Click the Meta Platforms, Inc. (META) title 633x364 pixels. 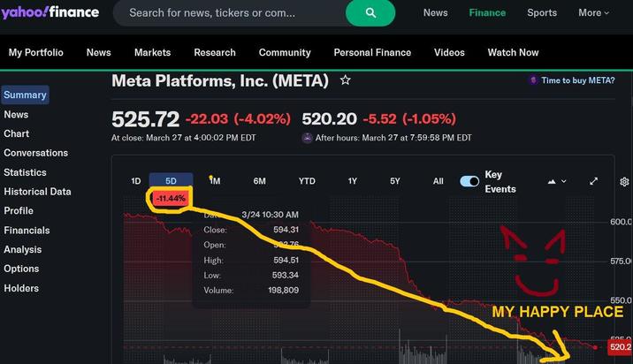click(220, 80)
